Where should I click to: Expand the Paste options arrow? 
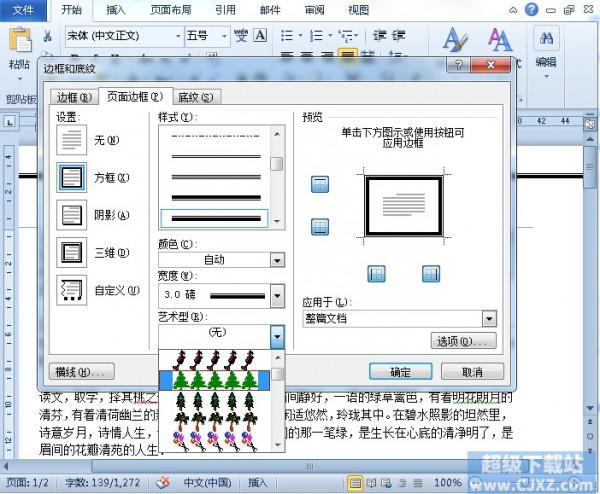20,78
